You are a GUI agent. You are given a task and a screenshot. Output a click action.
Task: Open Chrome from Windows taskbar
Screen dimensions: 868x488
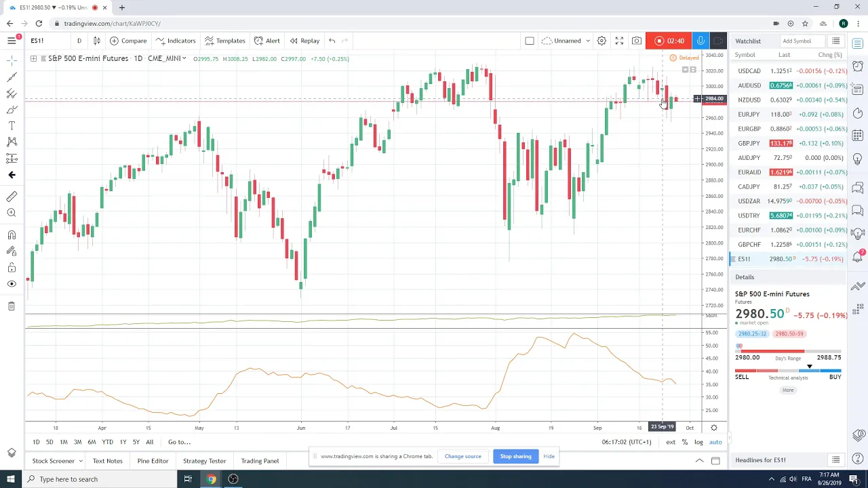(211, 479)
